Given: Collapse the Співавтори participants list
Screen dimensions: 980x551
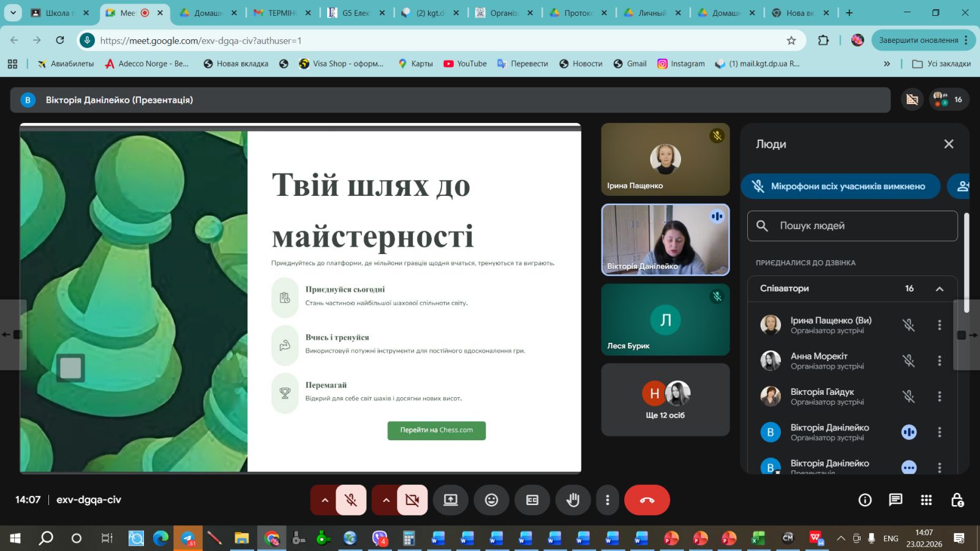Looking at the screenshot, I should 940,289.
